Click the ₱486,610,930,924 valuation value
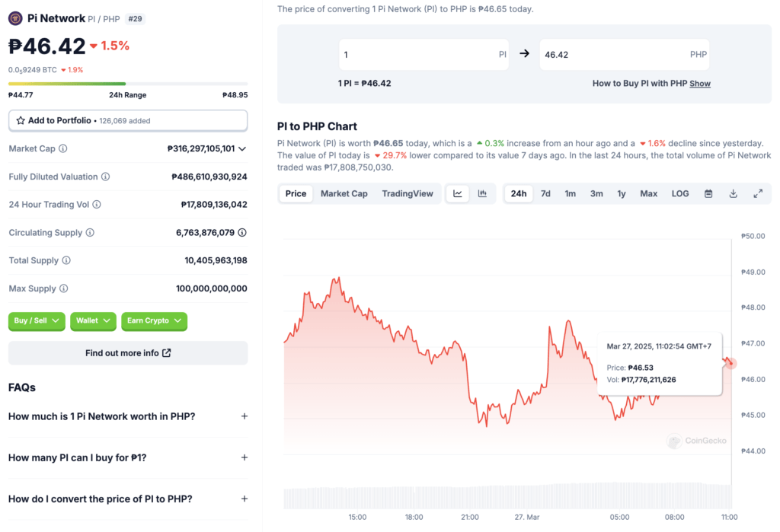This screenshot has height=532, width=780. [x=209, y=177]
